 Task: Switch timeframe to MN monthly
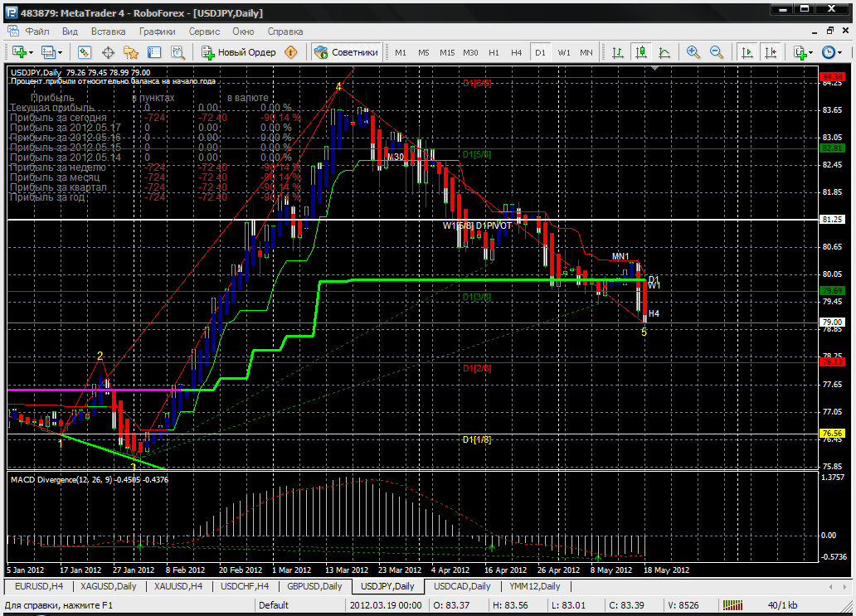[586, 52]
